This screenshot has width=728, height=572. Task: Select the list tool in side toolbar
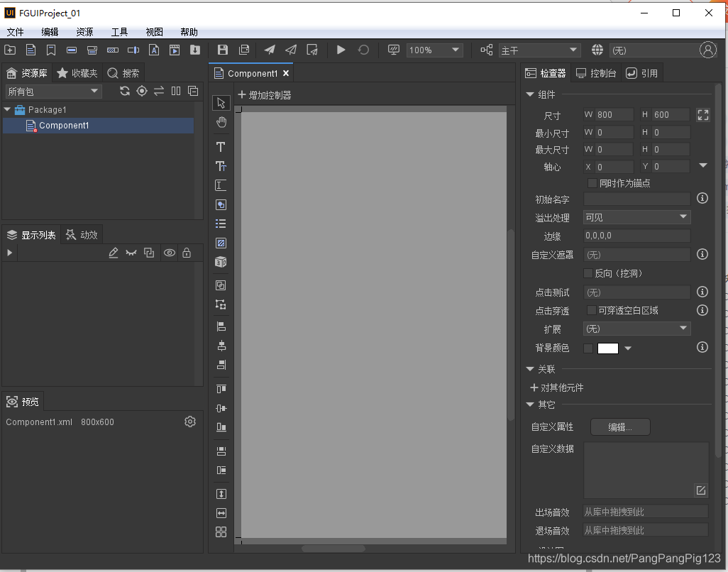[x=221, y=224]
